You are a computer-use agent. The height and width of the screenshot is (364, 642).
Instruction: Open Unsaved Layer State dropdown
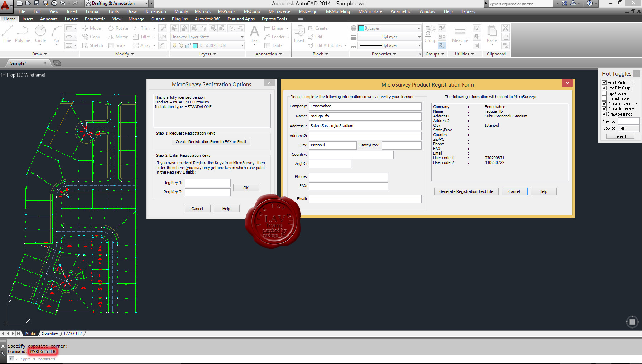click(x=207, y=37)
